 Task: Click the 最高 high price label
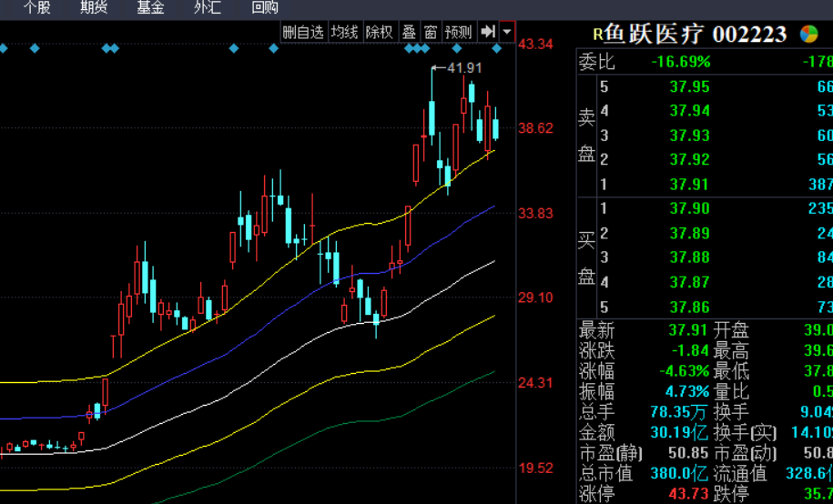coord(731,351)
